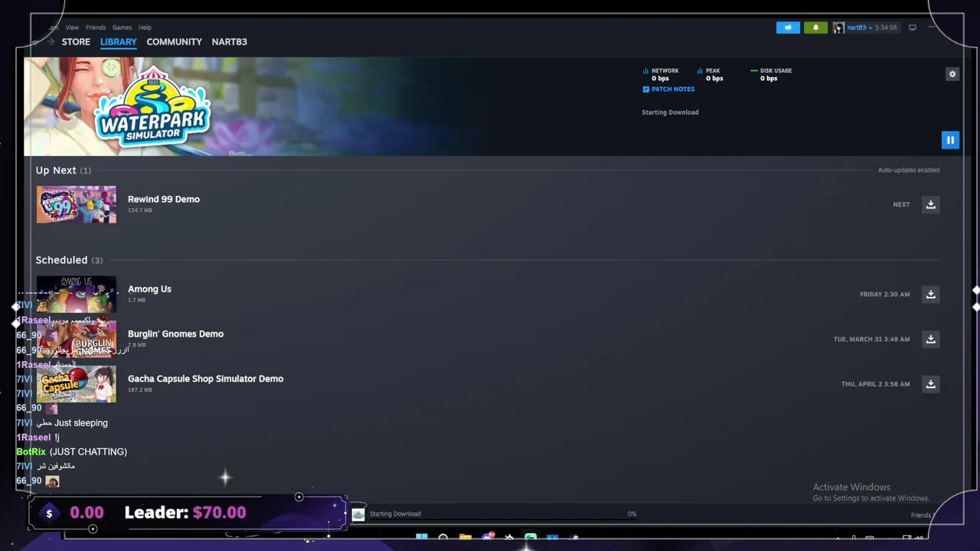Open the Help menu

coord(145,28)
